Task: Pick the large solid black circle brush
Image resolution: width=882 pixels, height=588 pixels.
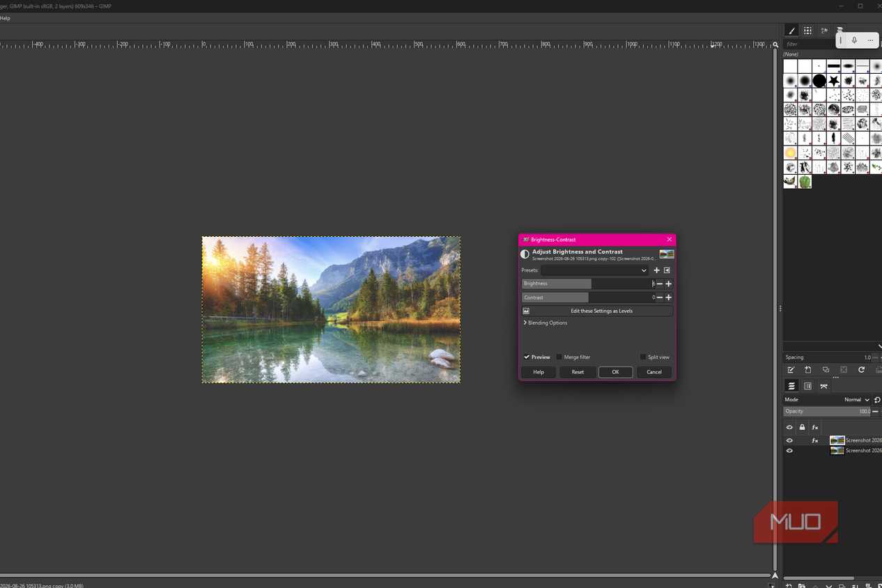Action: click(819, 81)
